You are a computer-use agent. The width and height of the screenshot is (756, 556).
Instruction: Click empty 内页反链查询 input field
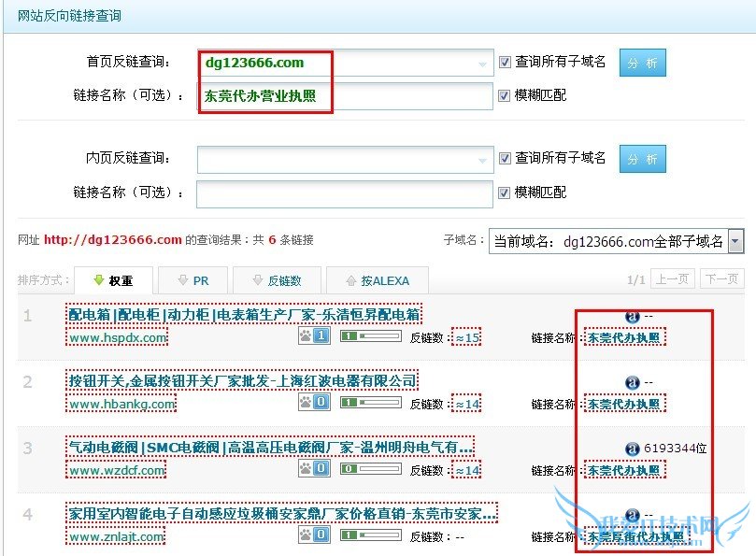(345, 160)
